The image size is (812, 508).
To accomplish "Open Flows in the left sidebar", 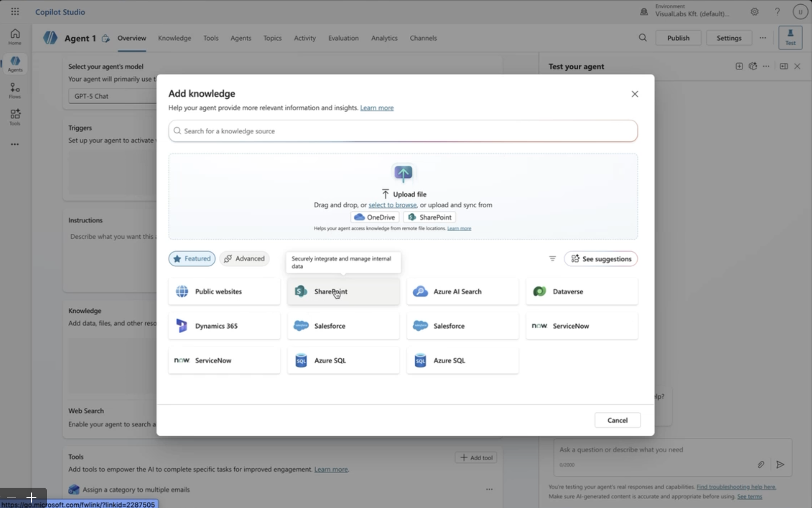I will 15,91.
